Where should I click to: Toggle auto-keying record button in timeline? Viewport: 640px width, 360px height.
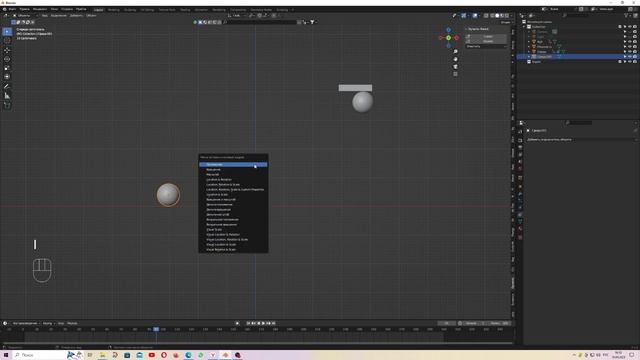tap(237, 323)
